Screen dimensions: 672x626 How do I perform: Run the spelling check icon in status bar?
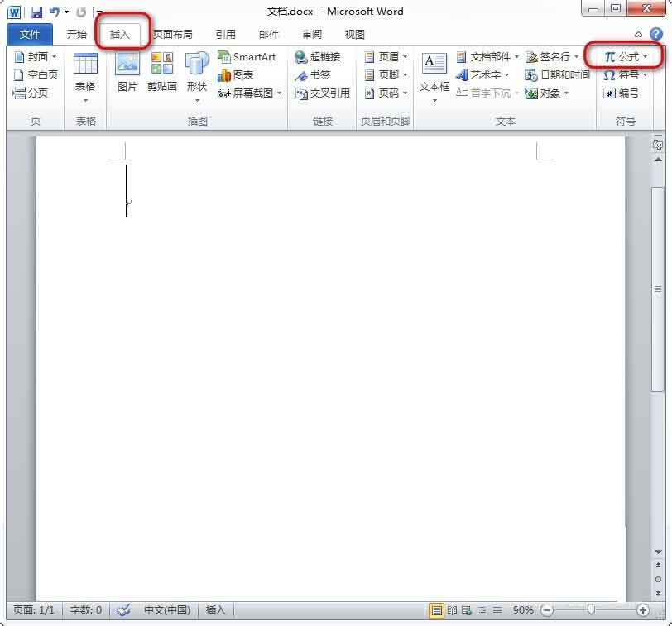pos(123,609)
